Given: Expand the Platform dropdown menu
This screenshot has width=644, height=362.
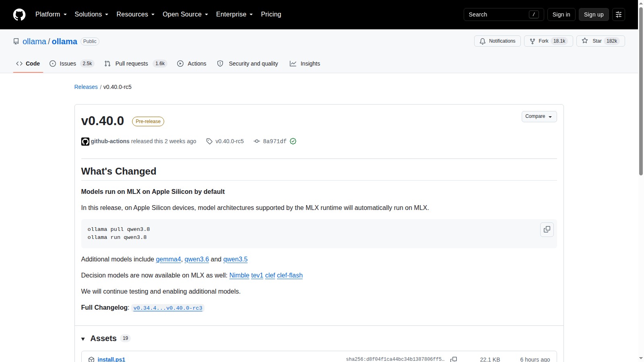Looking at the screenshot, I should [51, 14].
